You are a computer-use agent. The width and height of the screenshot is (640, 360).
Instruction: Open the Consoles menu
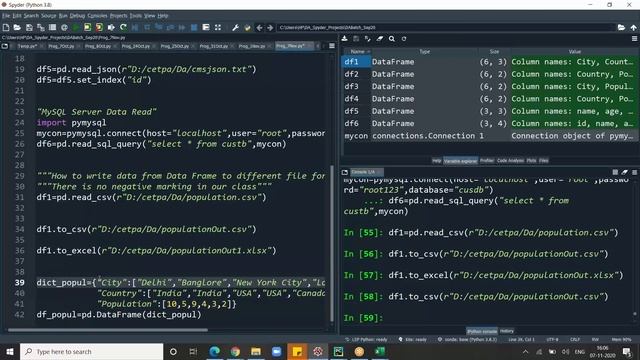pos(98,16)
